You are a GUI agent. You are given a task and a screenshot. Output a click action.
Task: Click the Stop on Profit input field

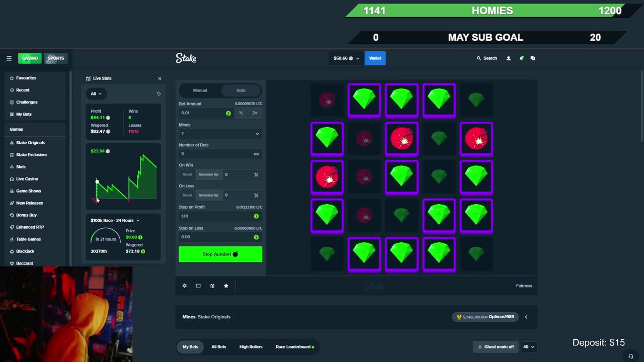tap(215, 216)
